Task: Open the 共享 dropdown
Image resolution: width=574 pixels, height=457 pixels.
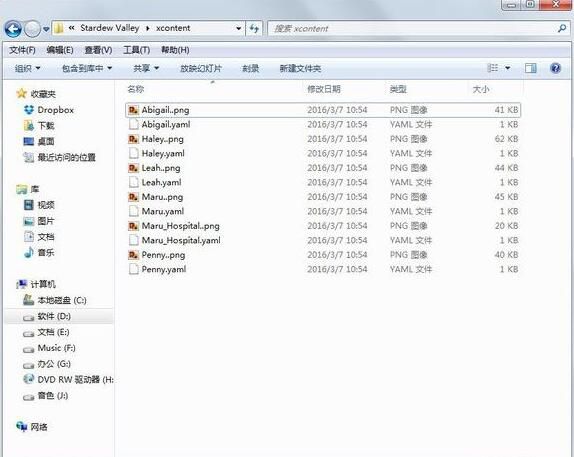Action: tap(146, 68)
